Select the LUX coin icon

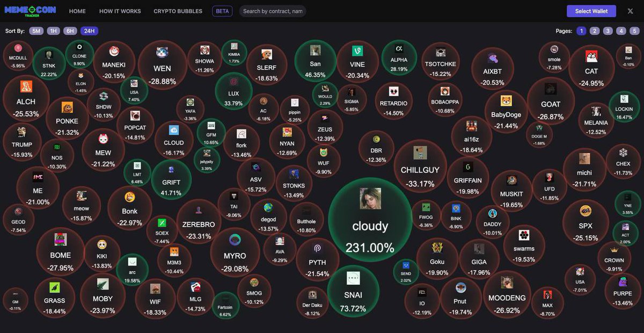[233, 82]
